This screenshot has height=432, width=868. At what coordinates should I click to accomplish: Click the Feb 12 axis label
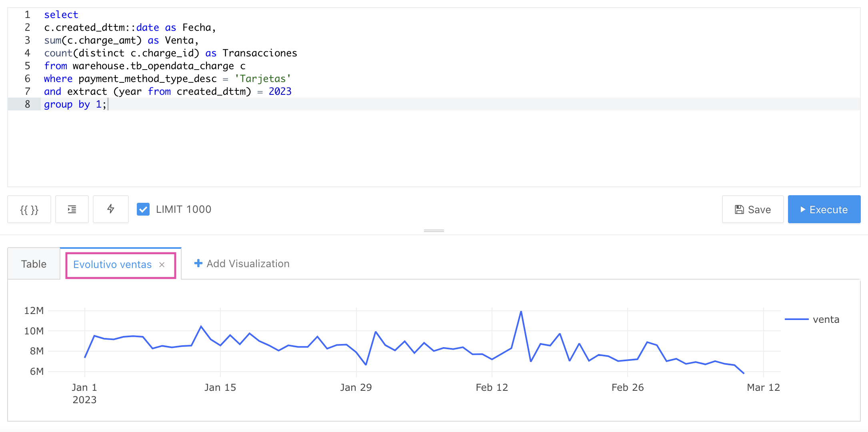(492, 387)
